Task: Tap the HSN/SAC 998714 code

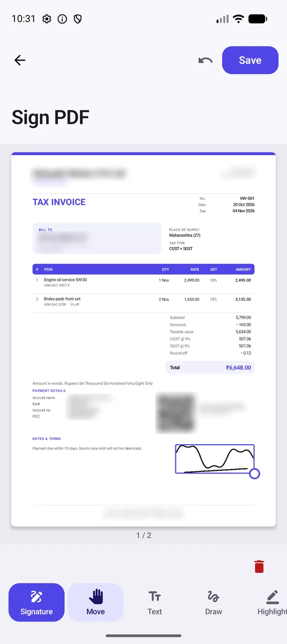Action: 57,285
